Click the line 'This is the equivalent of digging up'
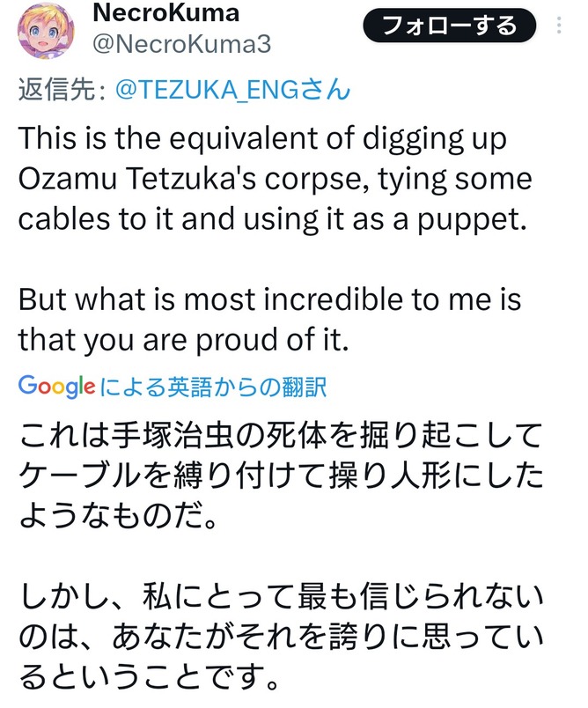 tap(264, 137)
